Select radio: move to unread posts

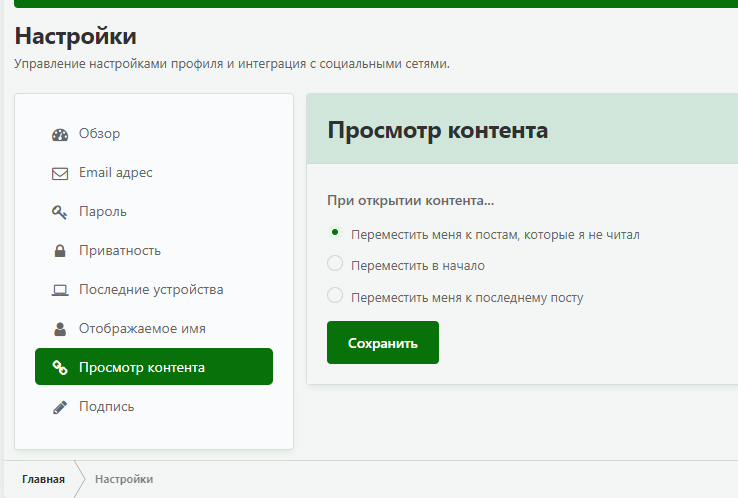coord(335,232)
